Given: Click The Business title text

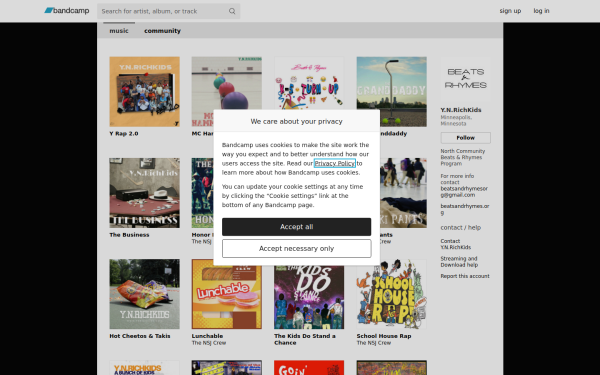Looking at the screenshot, I should point(129,235).
